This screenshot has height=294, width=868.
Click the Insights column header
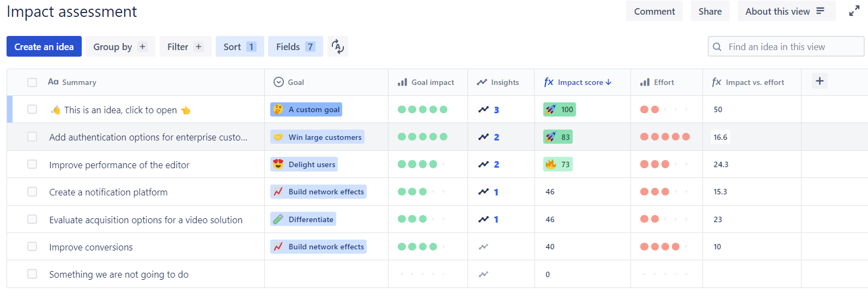[501, 82]
